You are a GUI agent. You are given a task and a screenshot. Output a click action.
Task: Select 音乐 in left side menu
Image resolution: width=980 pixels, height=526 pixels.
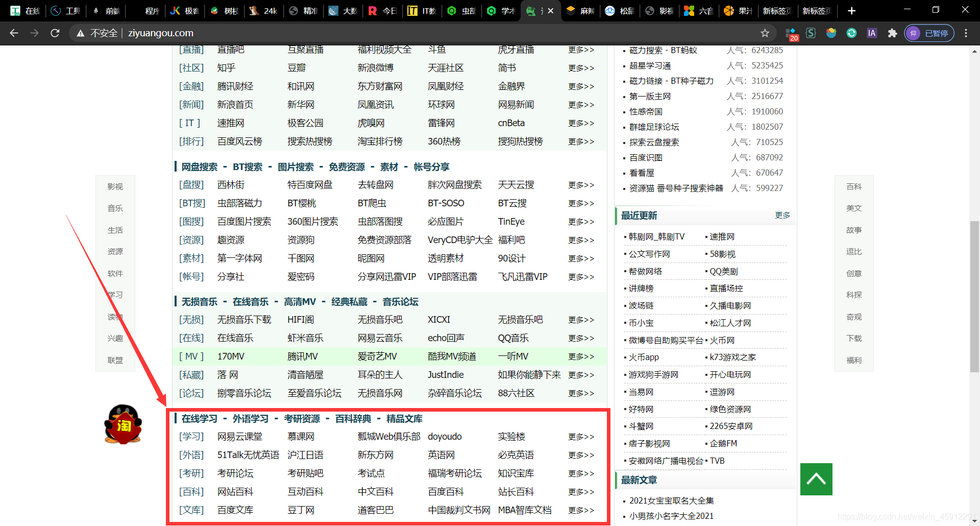pos(115,208)
